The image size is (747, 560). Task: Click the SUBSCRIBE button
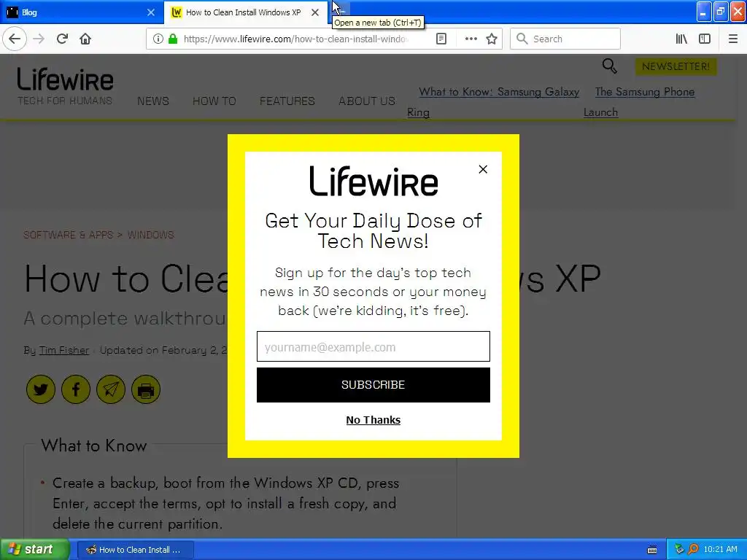[x=373, y=385]
